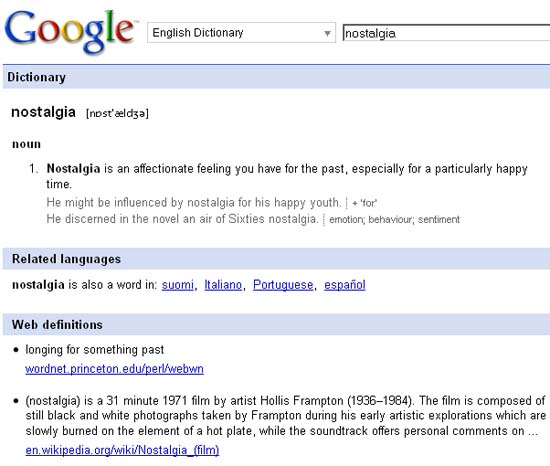The image size is (550, 466).
Task: Click the noun part-of-speech label
Action: [x=26, y=144]
